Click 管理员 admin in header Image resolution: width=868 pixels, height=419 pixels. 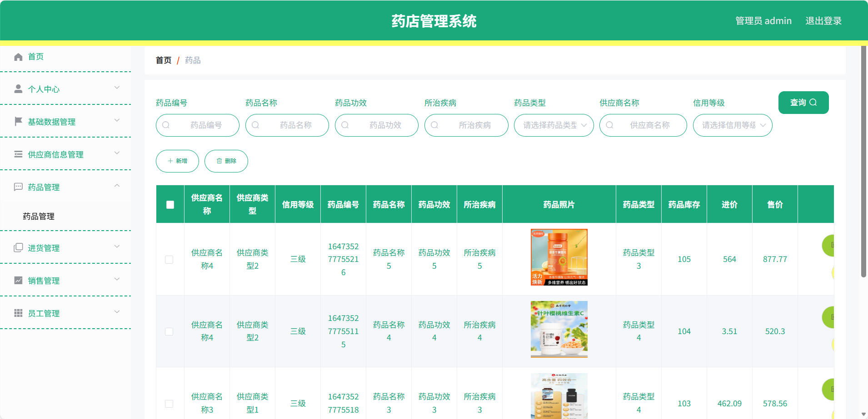(763, 21)
